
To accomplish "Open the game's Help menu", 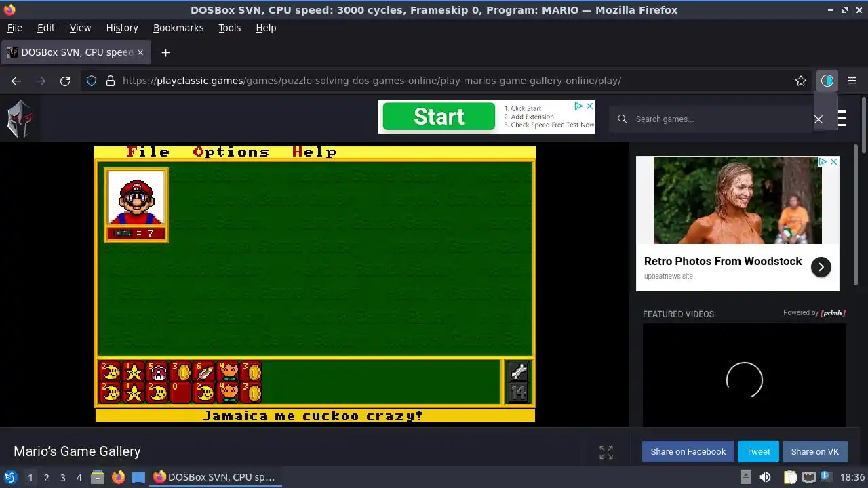I will coord(315,152).
